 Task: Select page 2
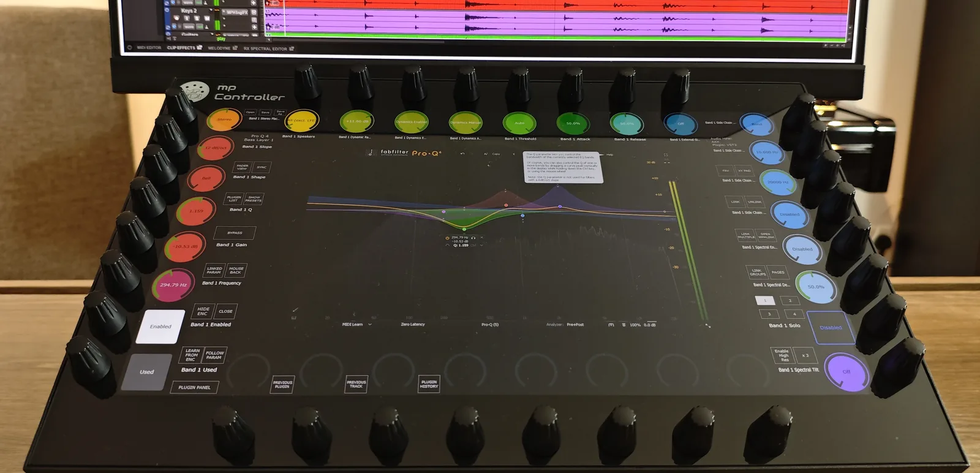790,301
